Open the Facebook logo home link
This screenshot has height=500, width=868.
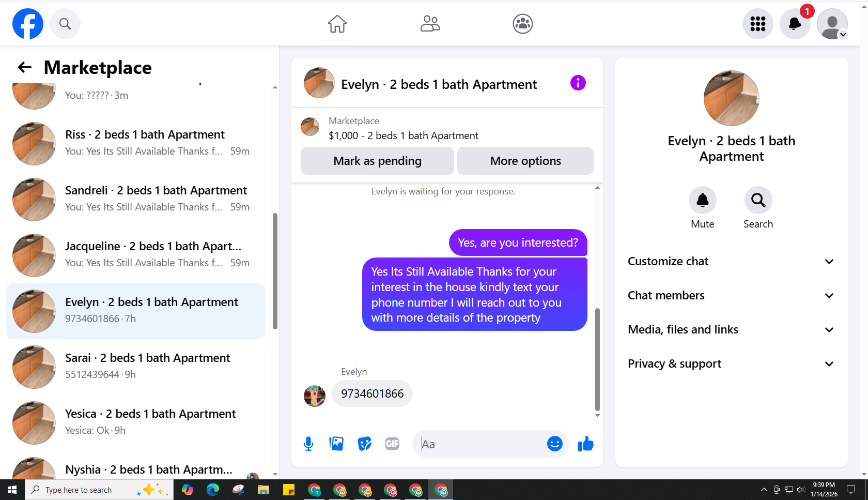click(x=28, y=24)
